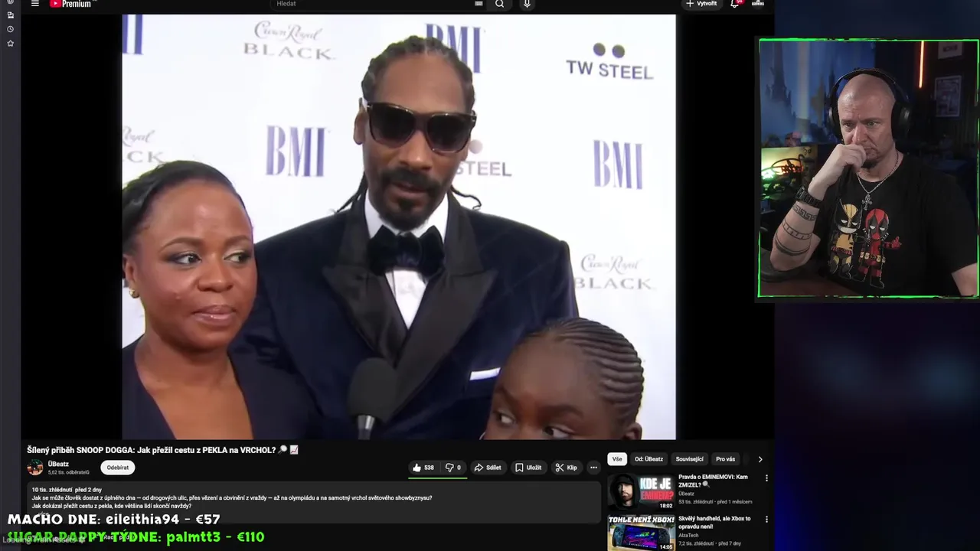
Task: Click the main video player
Action: click(x=399, y=227)
